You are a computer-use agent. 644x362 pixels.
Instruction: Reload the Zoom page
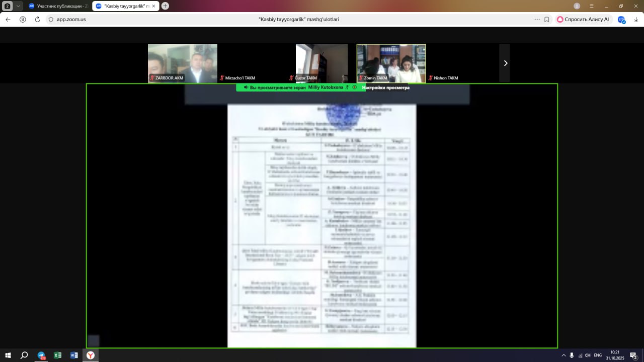[x=37, y=20]
